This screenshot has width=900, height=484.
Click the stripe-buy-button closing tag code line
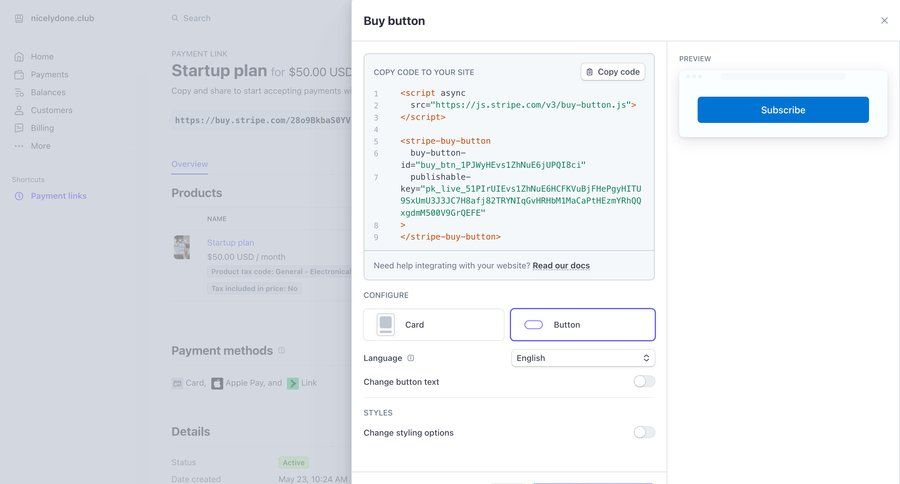coord(451,237)
